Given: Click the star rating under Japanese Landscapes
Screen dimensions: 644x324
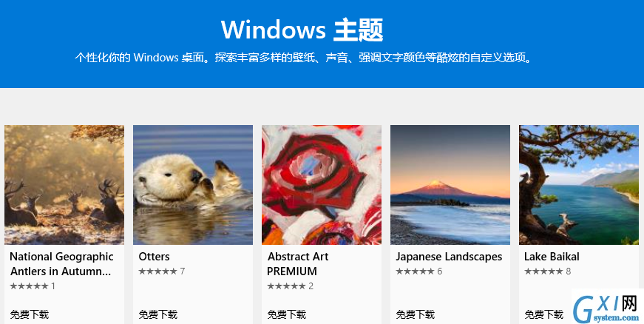Looking at the screenshot, I should (x=418, y=271).
